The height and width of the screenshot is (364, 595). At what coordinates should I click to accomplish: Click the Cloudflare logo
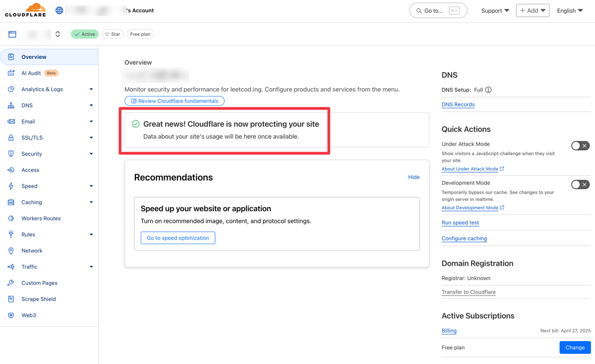pos(25,10)
